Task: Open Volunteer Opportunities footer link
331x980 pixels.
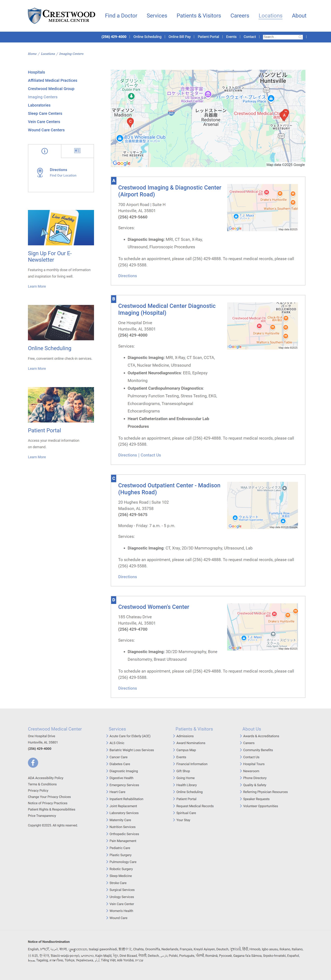Action: (261, 806)
